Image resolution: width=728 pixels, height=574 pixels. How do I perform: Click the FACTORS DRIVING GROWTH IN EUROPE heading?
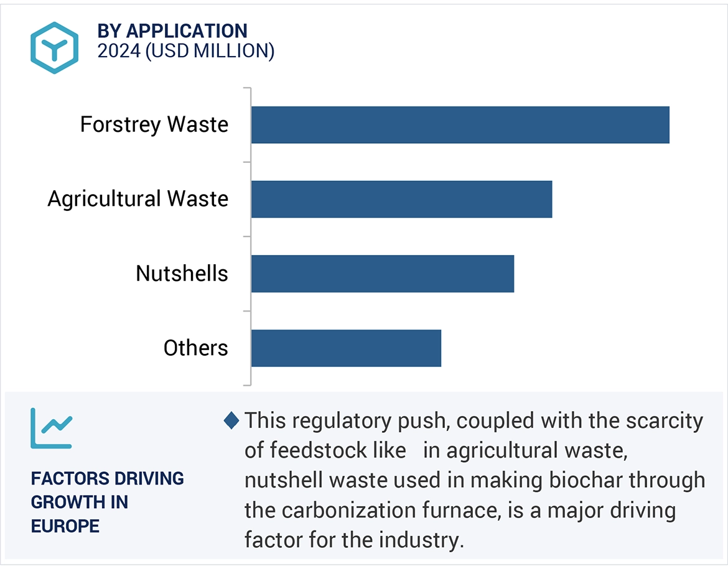pos(107,502)
